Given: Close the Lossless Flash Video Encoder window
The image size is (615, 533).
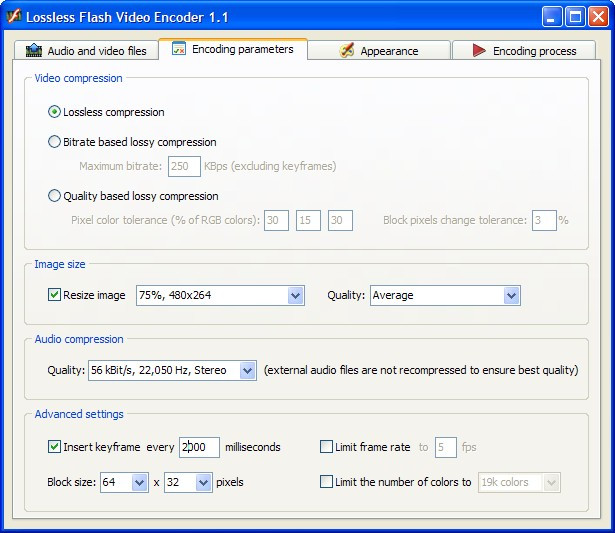Looking at the screenshot, I should click(599, 17).
